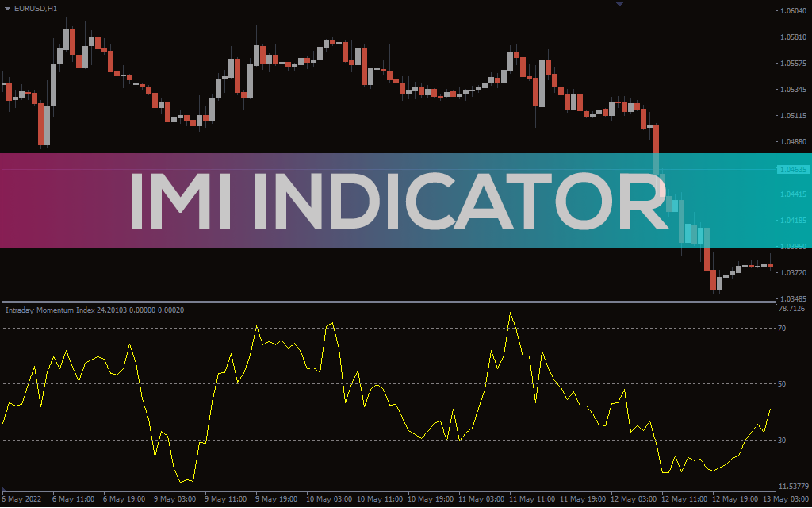Select the yellow IMI line at its highest peak

coord(510,313)
